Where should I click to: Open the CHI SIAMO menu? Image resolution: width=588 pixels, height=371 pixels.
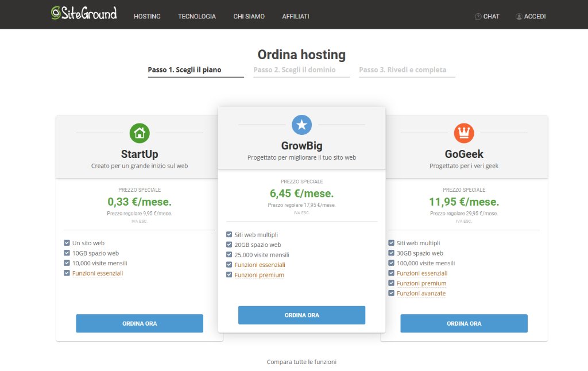tap(249, 17)
